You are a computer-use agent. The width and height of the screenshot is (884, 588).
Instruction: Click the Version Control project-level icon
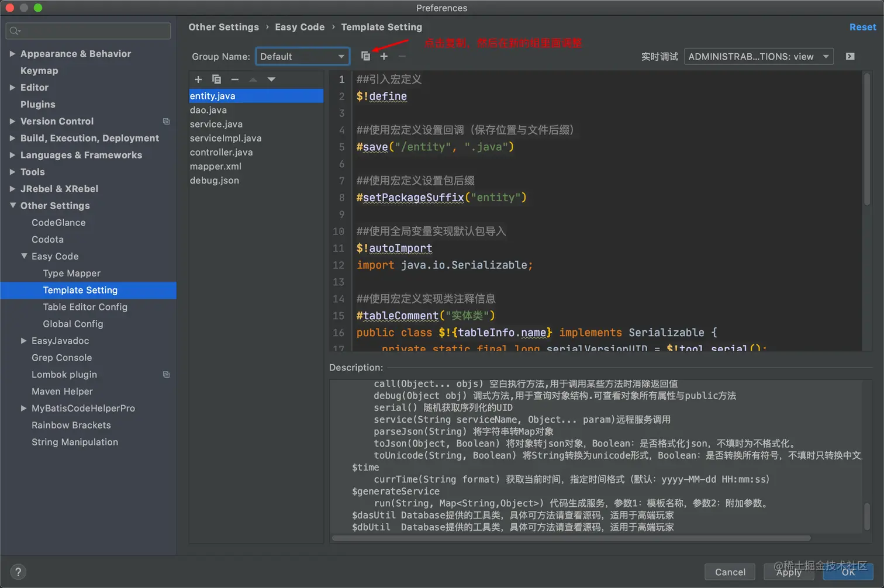click(x=166, y=122)
